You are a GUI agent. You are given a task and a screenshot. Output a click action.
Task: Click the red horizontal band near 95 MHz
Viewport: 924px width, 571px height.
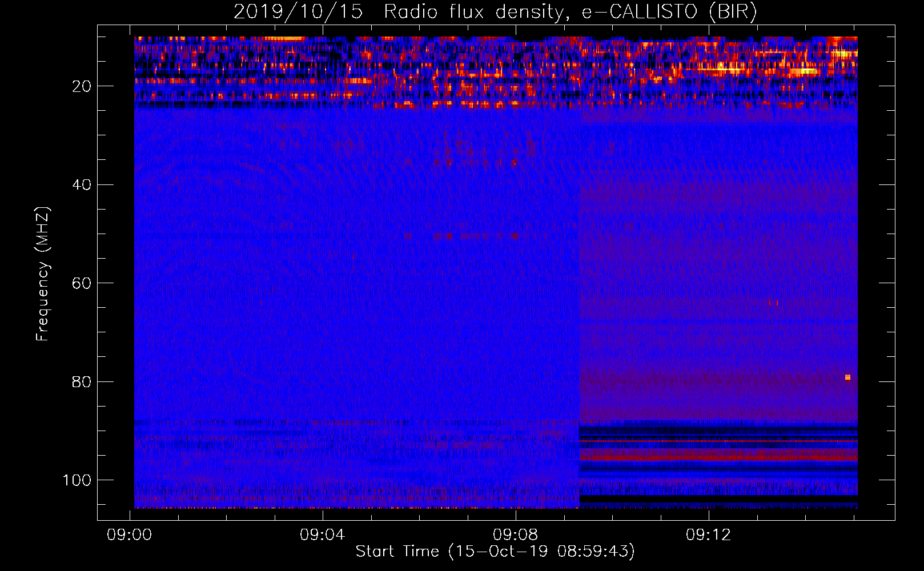[x=718, y=455]
